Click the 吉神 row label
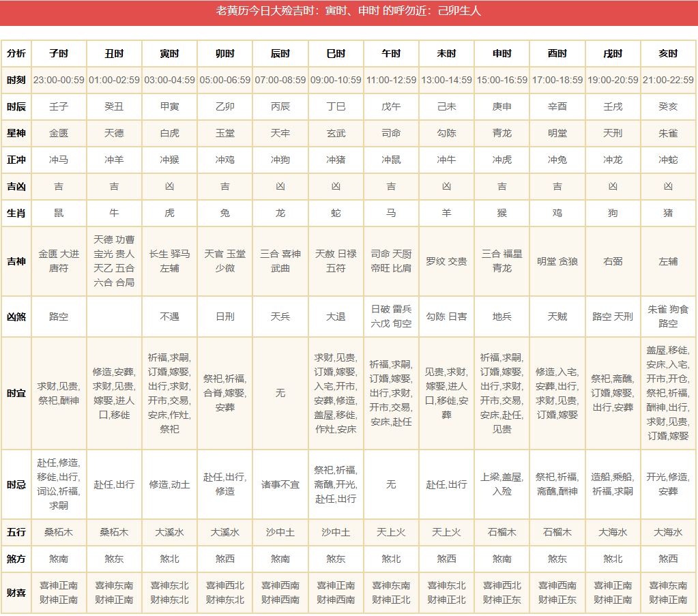The image size is (698, 616). point(16,261)
